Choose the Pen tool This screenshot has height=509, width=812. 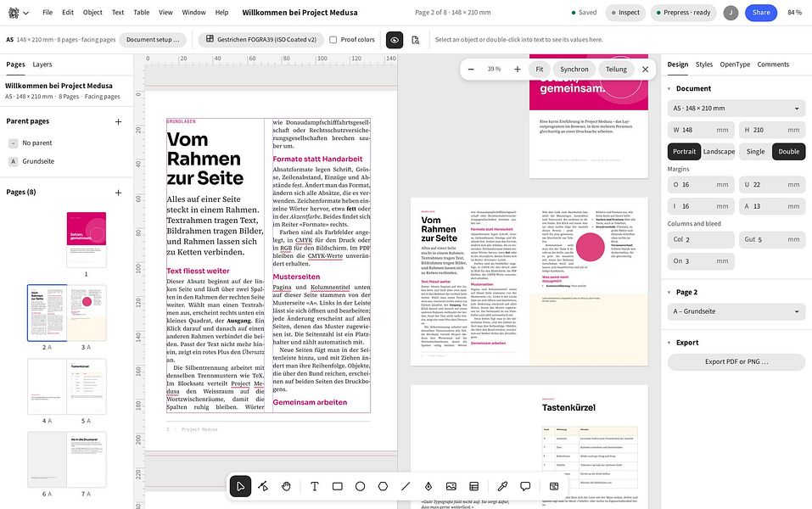click(428, 486)
